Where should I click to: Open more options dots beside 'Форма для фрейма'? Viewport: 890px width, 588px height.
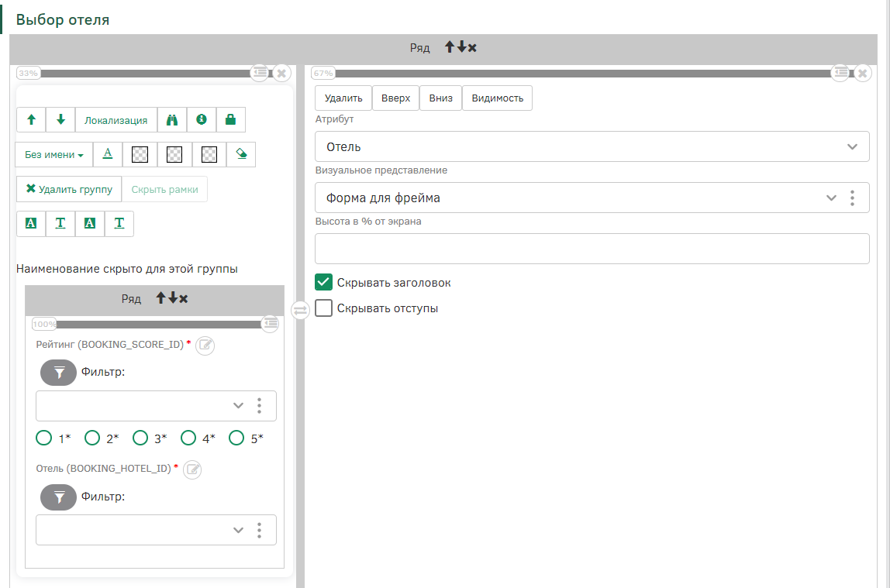point(852,198)
